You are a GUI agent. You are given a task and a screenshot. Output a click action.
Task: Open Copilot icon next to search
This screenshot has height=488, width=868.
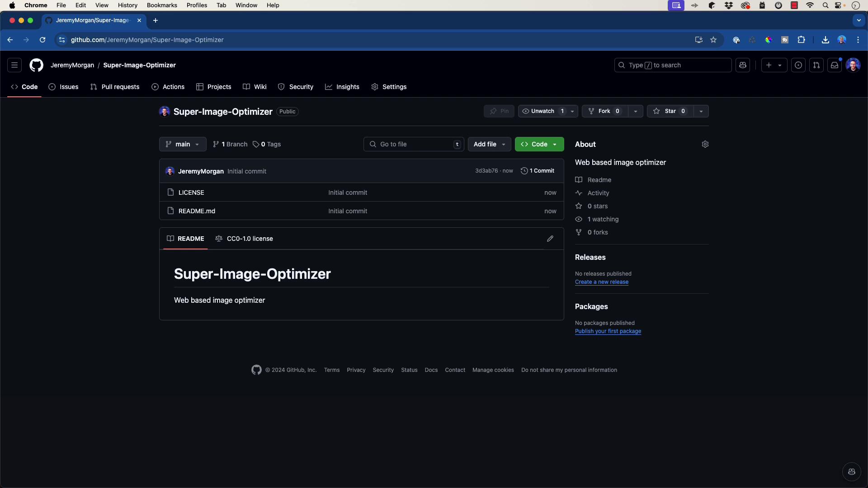click(743, 65)
